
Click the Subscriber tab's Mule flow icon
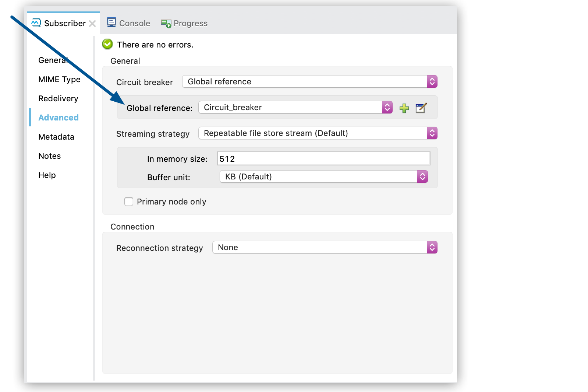point(36,22)
